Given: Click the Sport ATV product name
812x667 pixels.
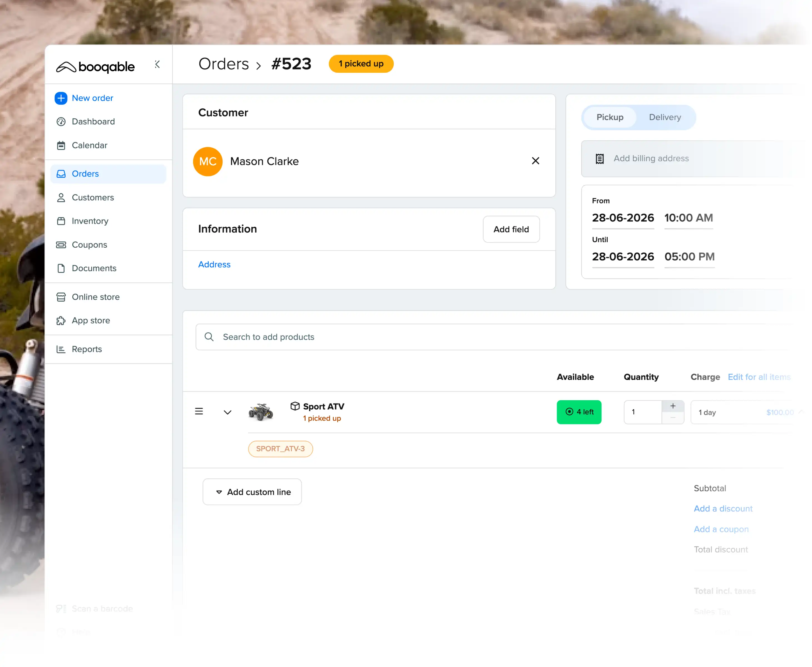Looking at the screenshot, I should [x=323, y=407].
